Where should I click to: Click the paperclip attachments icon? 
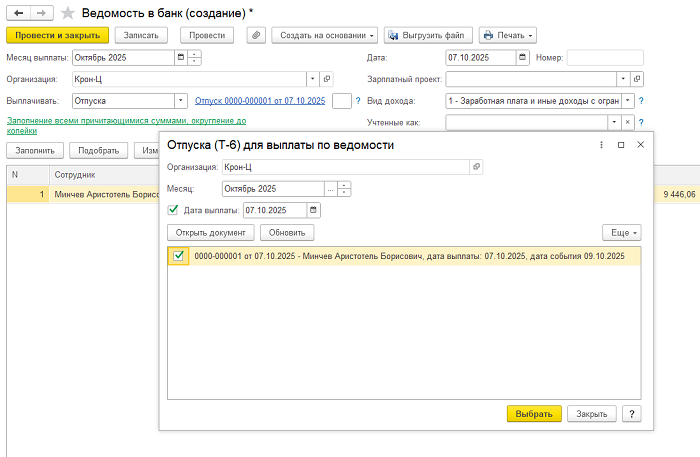[255, 35]
